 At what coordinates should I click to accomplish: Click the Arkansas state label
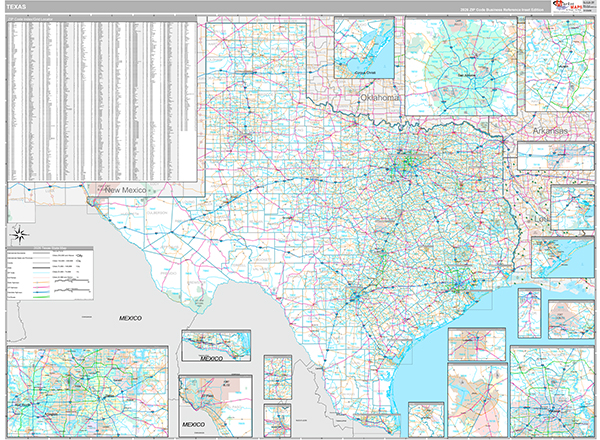click(x=549, y=130)
